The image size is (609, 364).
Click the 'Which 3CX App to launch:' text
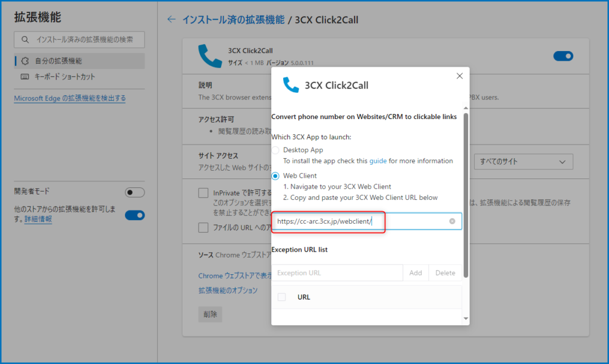tap(311, 137)
